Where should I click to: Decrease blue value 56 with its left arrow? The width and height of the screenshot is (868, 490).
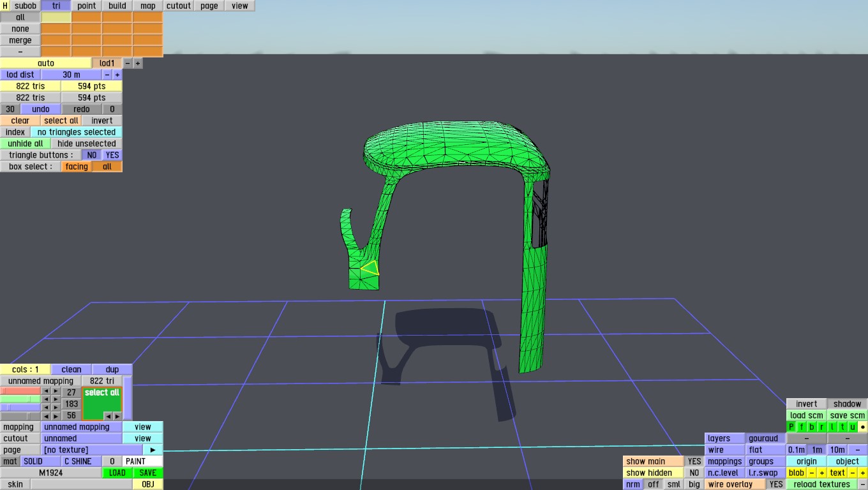(46, 407)
